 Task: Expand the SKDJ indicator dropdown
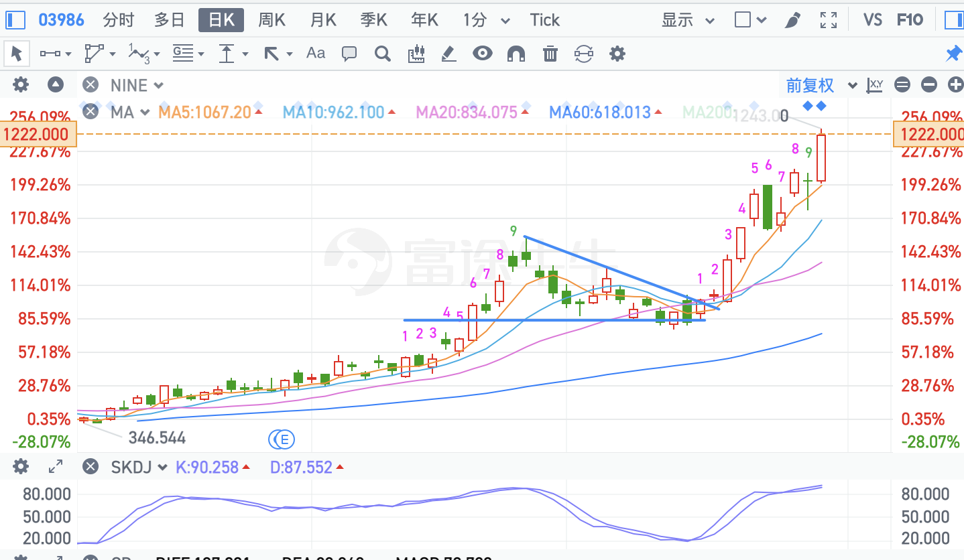click(x=162, y=468)
